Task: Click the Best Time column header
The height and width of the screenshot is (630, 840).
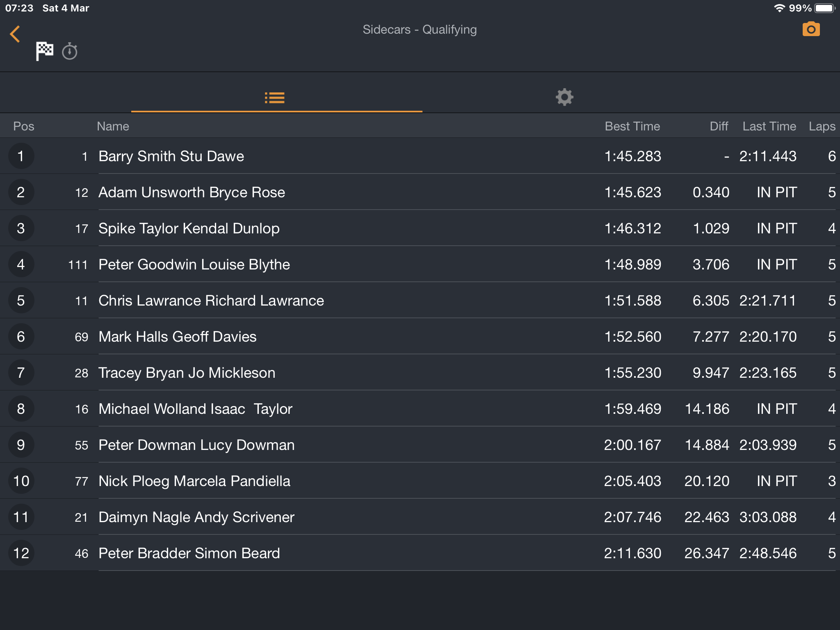Action: (632, 126)
